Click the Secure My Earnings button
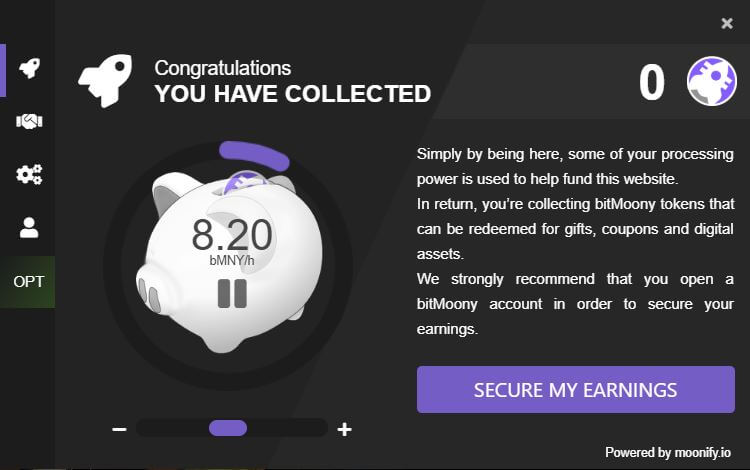This screenshot has width=750, height=470. pyautogui.click(x=575, y=389)
